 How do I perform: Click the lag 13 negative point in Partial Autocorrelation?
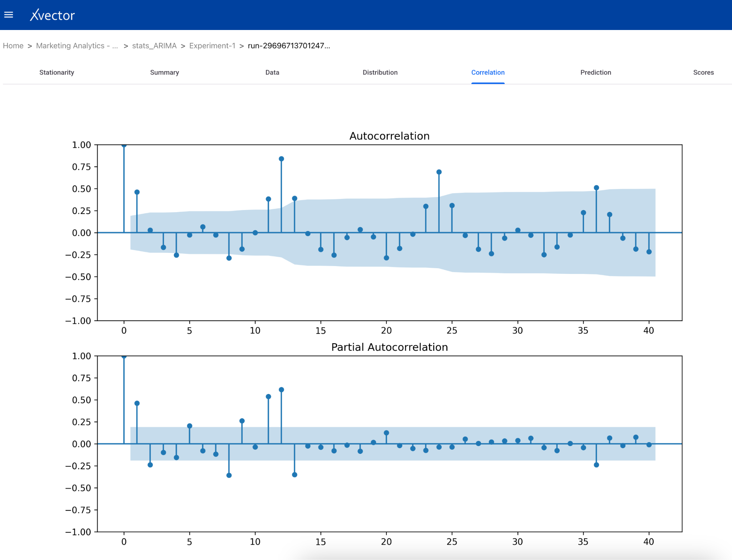295,475
